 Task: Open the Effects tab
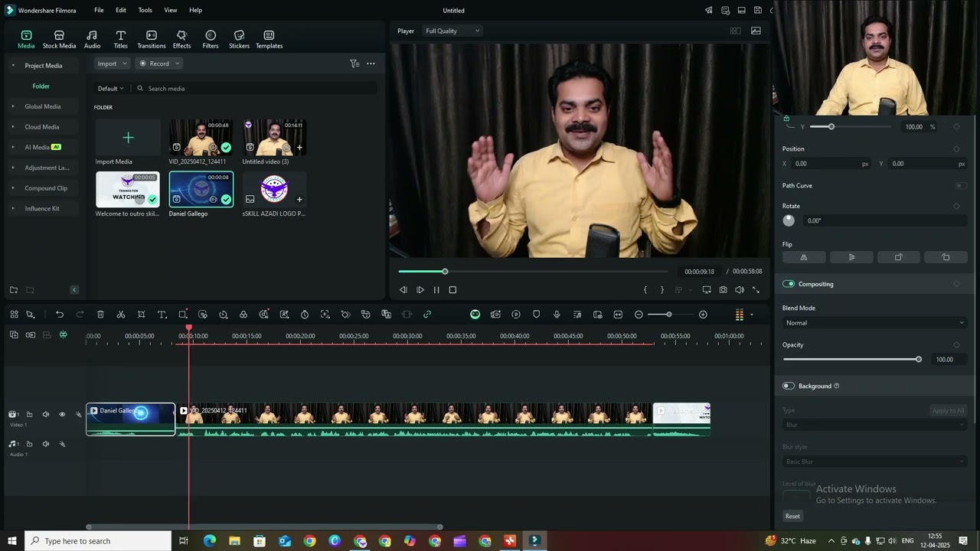[x=181, y=40]
